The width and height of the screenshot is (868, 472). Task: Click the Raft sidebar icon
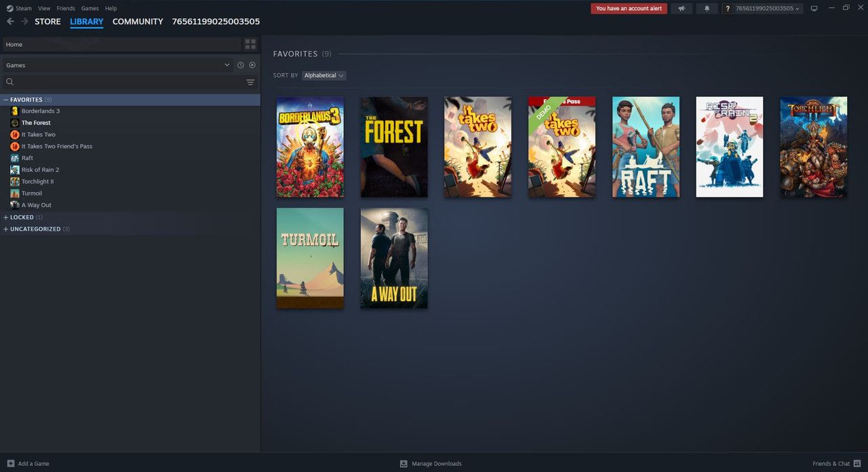[x=15, y=158]
